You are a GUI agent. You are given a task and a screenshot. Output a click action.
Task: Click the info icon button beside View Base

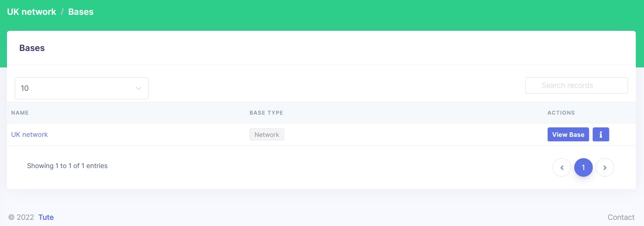point(601,134)
